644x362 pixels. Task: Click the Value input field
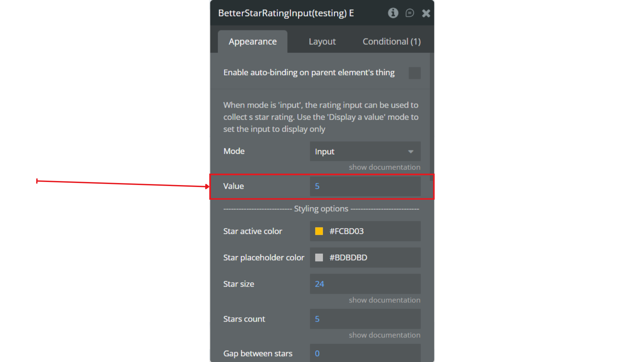pyautogui.click(x=365, y=186)
